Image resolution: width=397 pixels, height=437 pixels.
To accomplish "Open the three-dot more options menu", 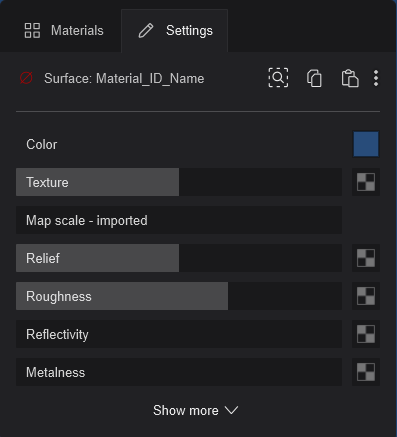I will click(x=376, y=78).
